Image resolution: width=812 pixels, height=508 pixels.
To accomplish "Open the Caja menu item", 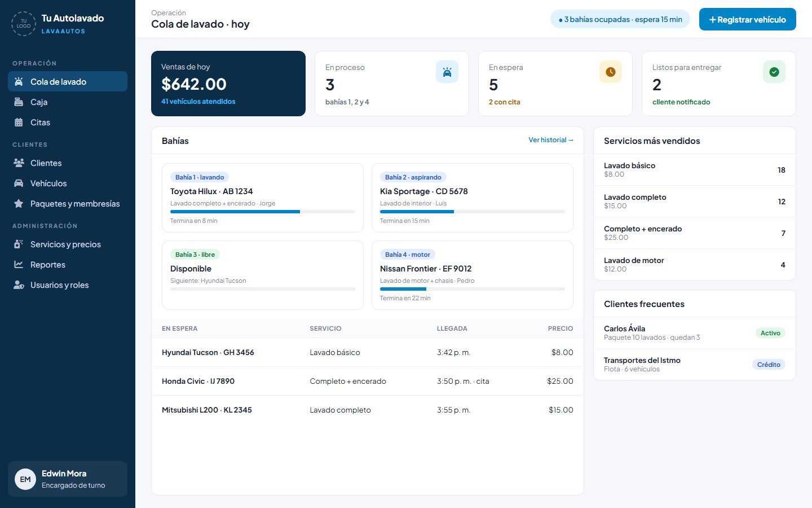I will (68, 102).
